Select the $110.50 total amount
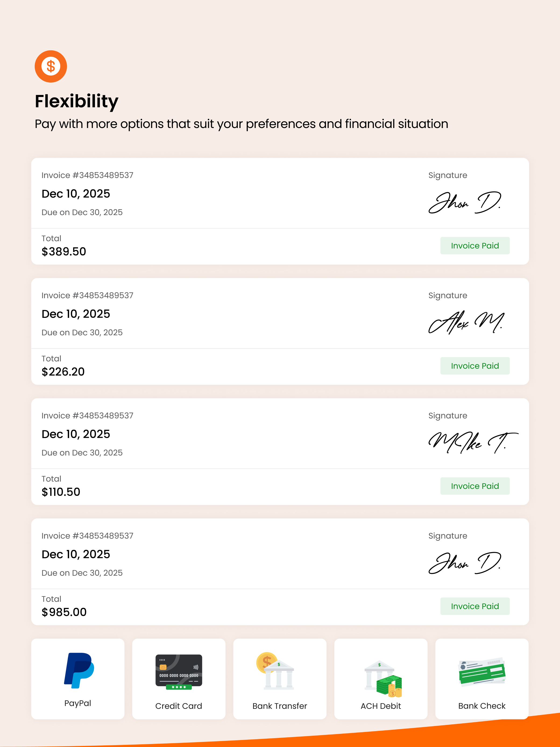Viewport: 560px width, 747px height. pos(61,492)
